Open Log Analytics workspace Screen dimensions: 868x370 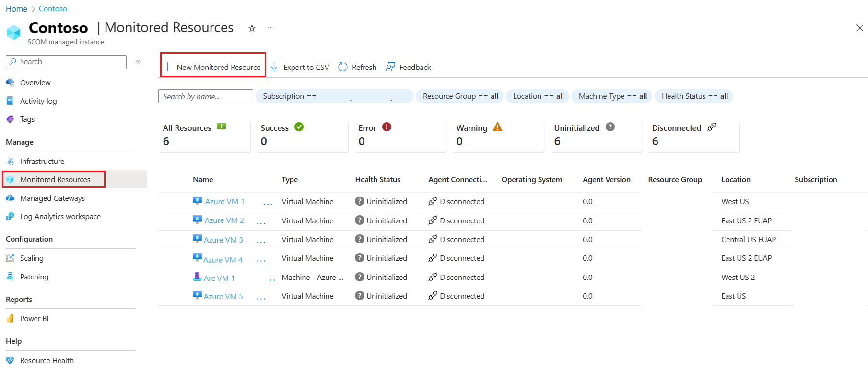60,216
